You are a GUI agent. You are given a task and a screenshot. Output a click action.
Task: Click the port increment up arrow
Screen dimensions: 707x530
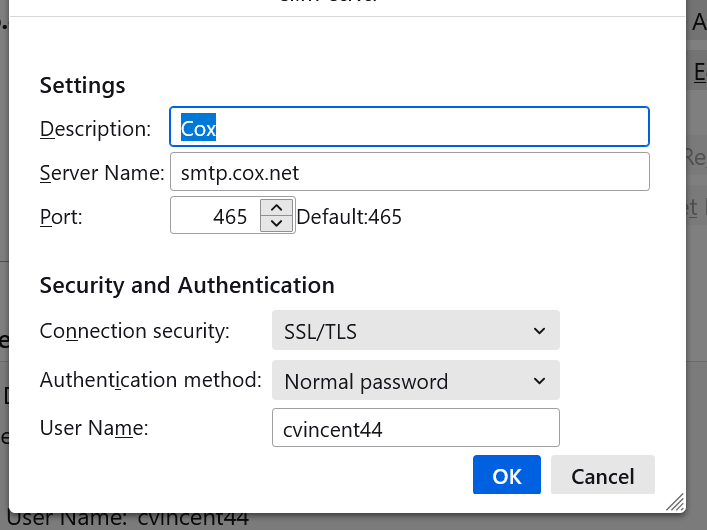pos(276,207)
